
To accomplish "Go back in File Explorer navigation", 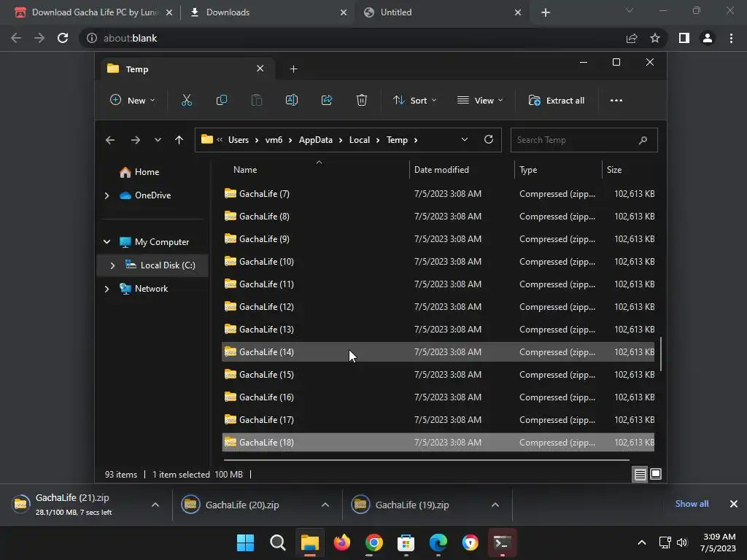I will pyautogui.click(x=110, y=140).
